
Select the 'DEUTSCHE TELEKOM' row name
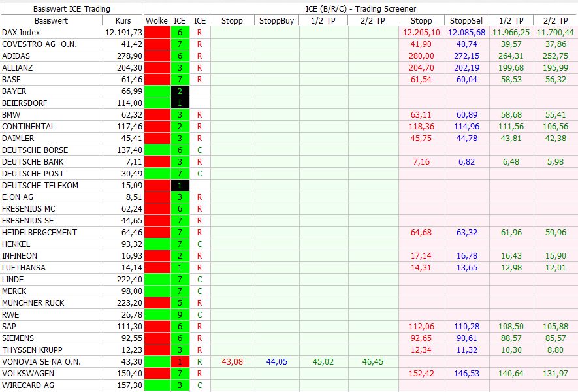tap(40, 186)
